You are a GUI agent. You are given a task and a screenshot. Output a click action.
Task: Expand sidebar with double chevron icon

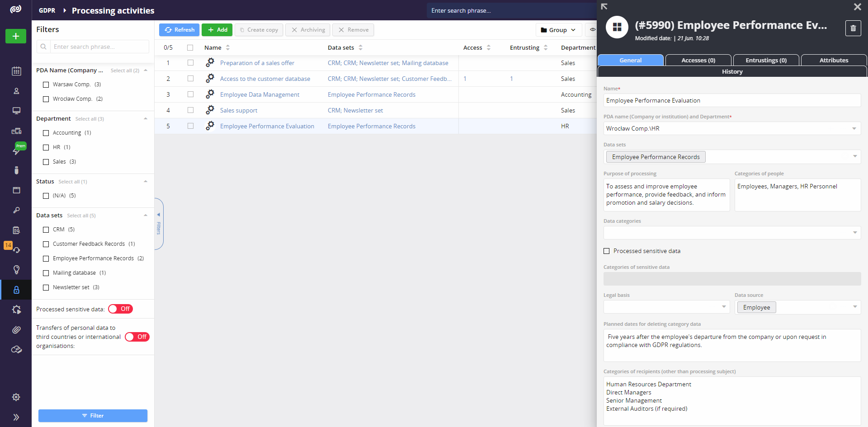(x=16, y=417)
